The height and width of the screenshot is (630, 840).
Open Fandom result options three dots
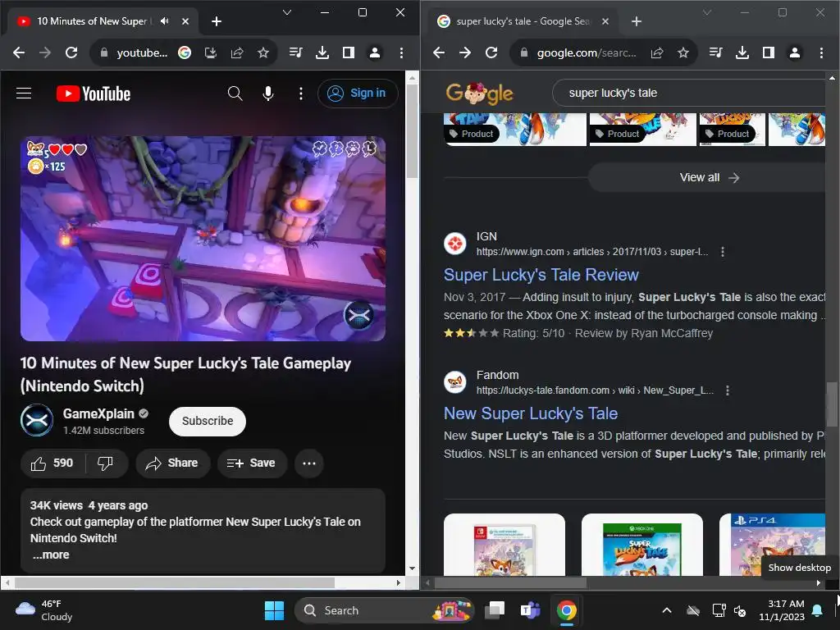(x=727, y=390)
